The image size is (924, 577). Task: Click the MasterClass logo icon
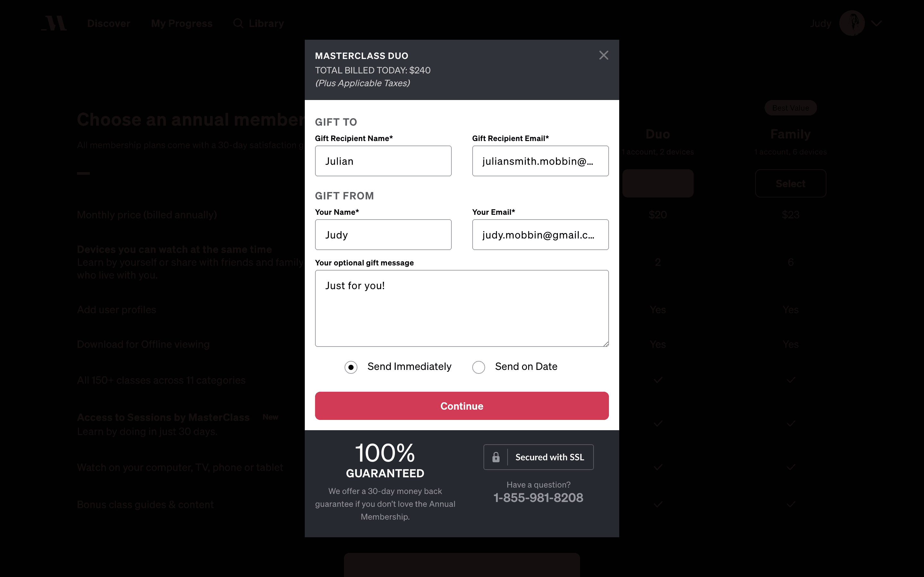point(54,23)
